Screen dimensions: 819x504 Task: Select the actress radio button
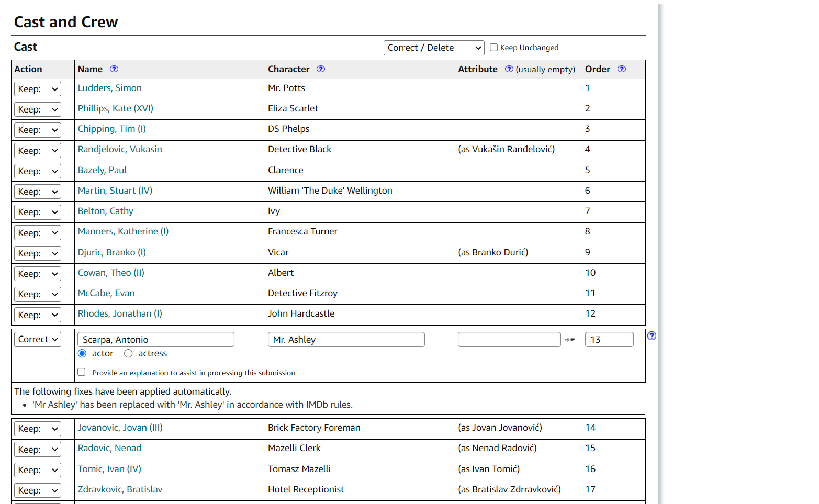tap(128, 353)
